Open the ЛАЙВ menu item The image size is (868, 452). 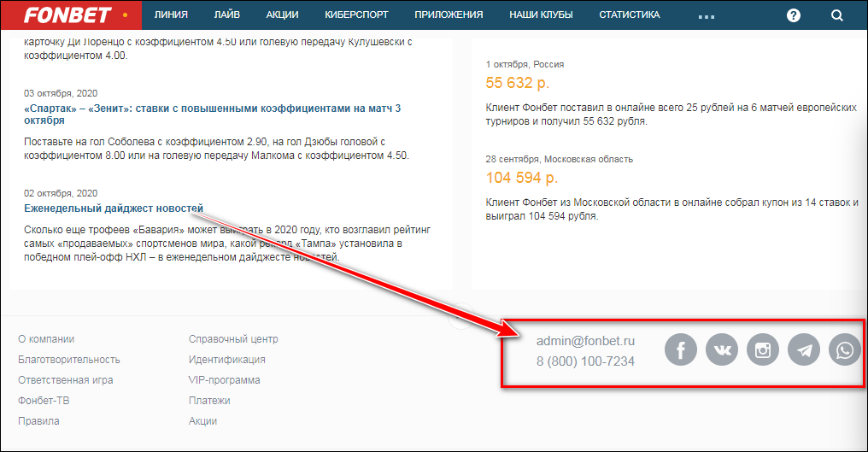(227, 15)
